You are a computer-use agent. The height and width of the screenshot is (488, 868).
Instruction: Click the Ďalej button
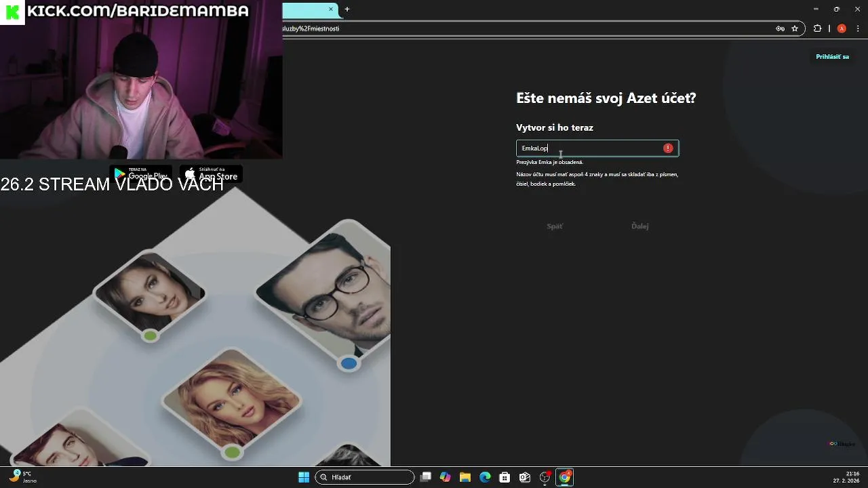pyautogui.click(x=639, y=226)
